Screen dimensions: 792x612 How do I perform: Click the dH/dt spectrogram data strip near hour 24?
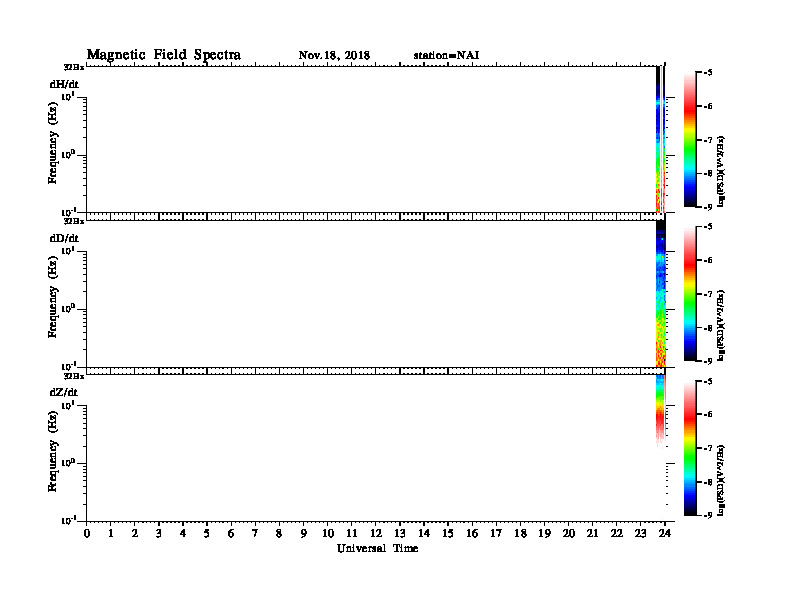click(660, 139)
